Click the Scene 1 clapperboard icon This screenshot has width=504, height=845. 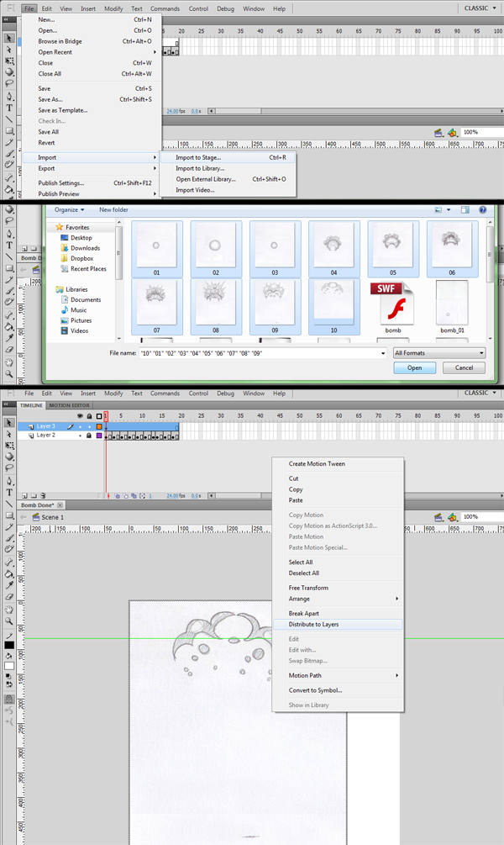click(x=37, y=517)
